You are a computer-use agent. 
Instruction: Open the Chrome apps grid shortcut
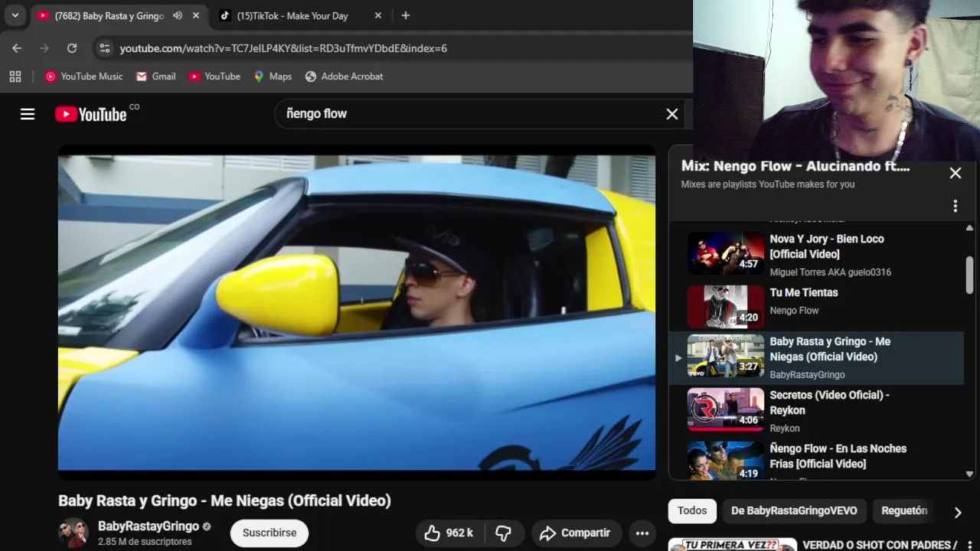click(x=15, y=77)
